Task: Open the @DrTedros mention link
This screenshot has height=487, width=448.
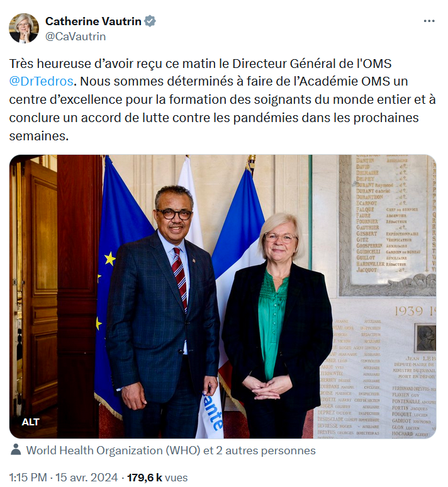Action: 41,81
